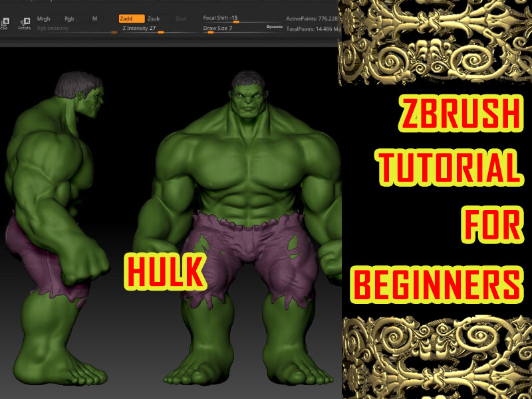Select the Rotate tool icon
The height and width of the screenshot is (399, 532).
click(25, 21)
